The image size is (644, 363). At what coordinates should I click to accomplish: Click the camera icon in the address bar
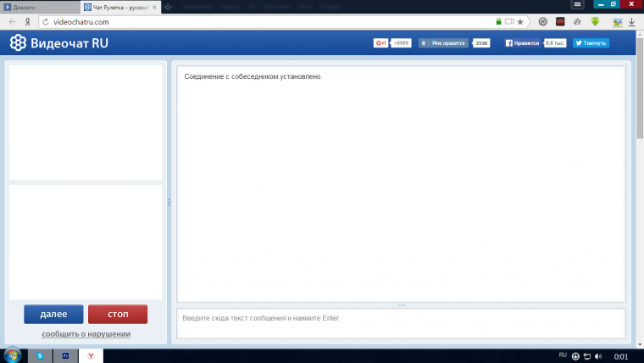tap(509, 21)
